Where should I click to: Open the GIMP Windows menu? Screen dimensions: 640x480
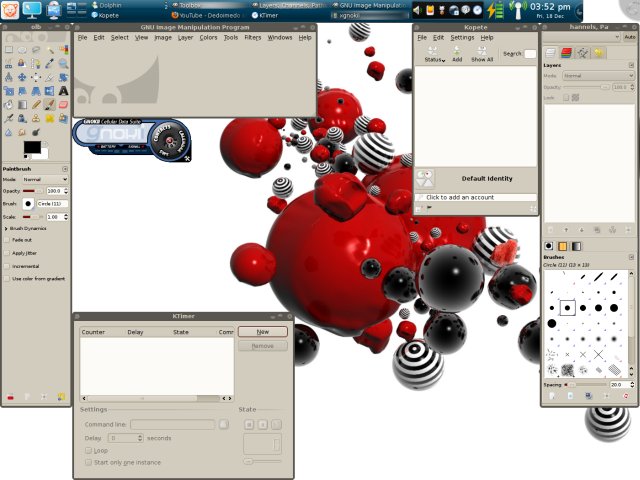[280, 37]
